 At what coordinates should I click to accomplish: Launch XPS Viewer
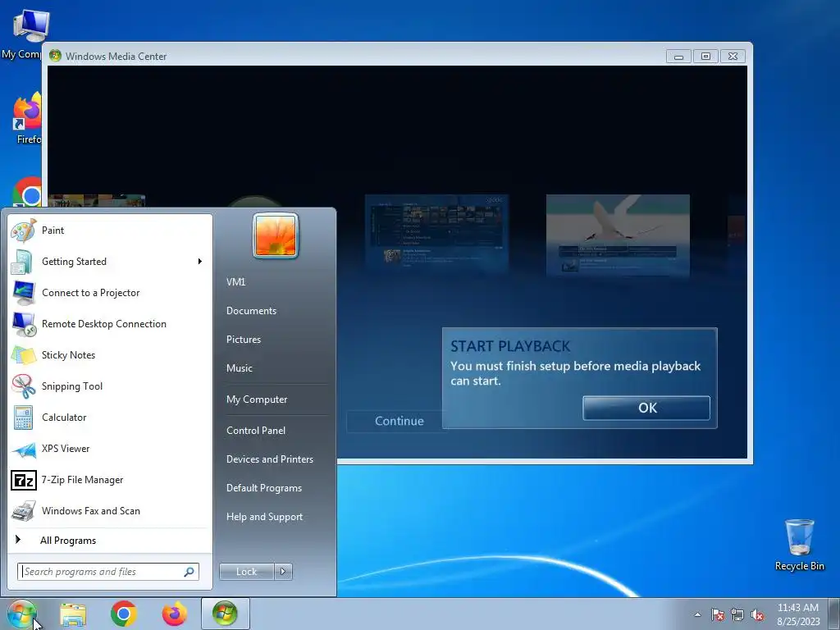(x=110, y=449)
